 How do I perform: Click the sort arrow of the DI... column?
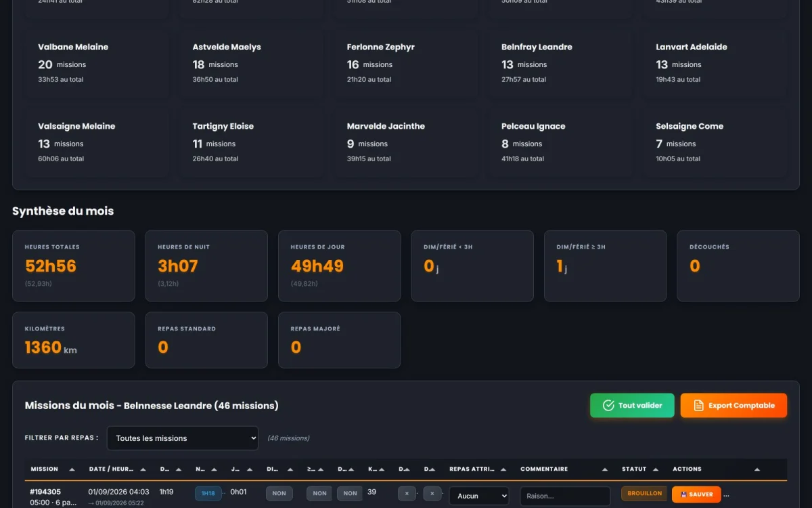[290, 469]
